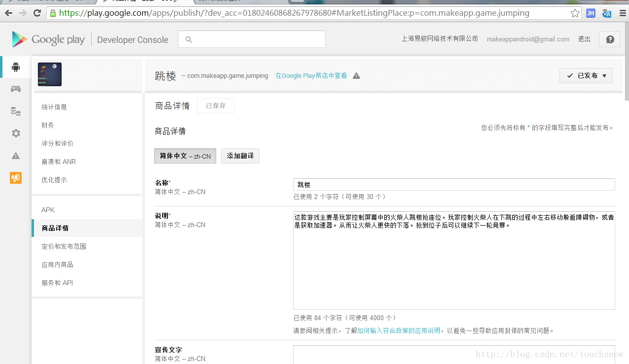629x364 pixels.
Task: Focus the console search box
Action: click(252, 39)
